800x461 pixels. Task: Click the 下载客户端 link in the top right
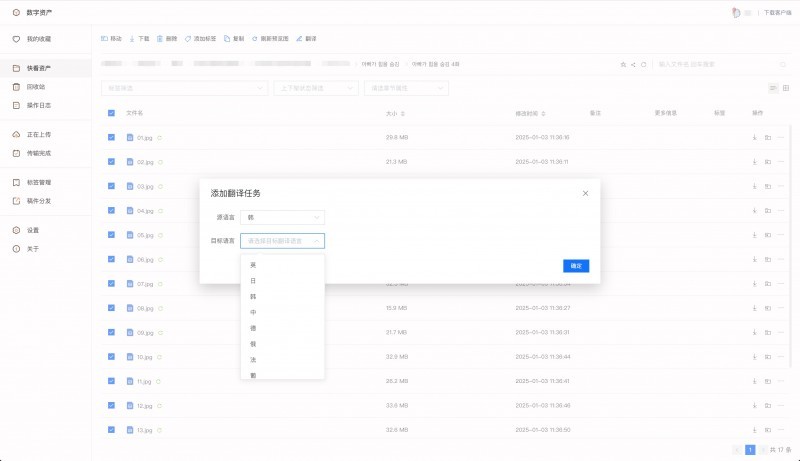[x=777, y=12]
